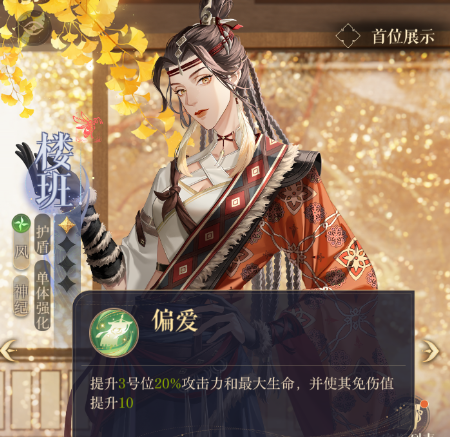The width and height of the screenshot is (450, 437).
Task: Tap the red-dot notification button at bottom right
Action: (420, 416)
